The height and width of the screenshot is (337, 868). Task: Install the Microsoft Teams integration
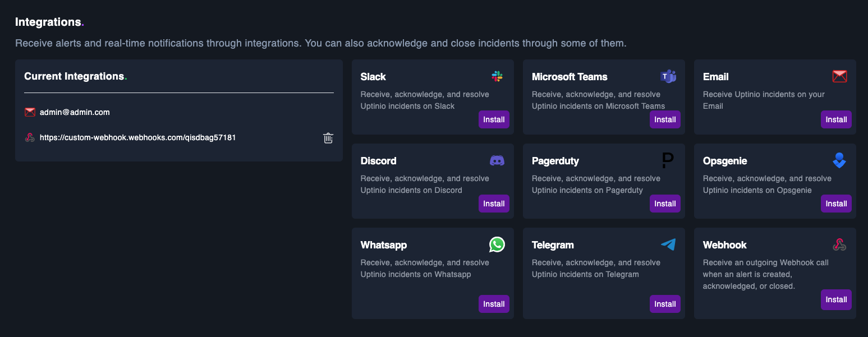point(665,119)
